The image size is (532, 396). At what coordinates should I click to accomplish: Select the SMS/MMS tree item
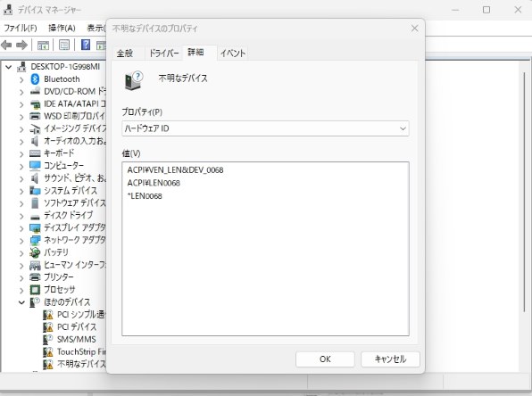pos(77,340)
